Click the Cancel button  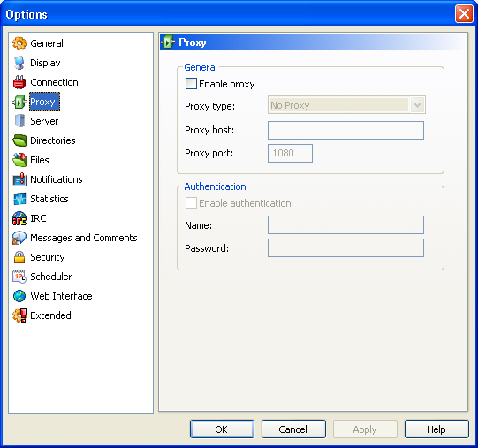pyautogui.click(x=293, y=429)
